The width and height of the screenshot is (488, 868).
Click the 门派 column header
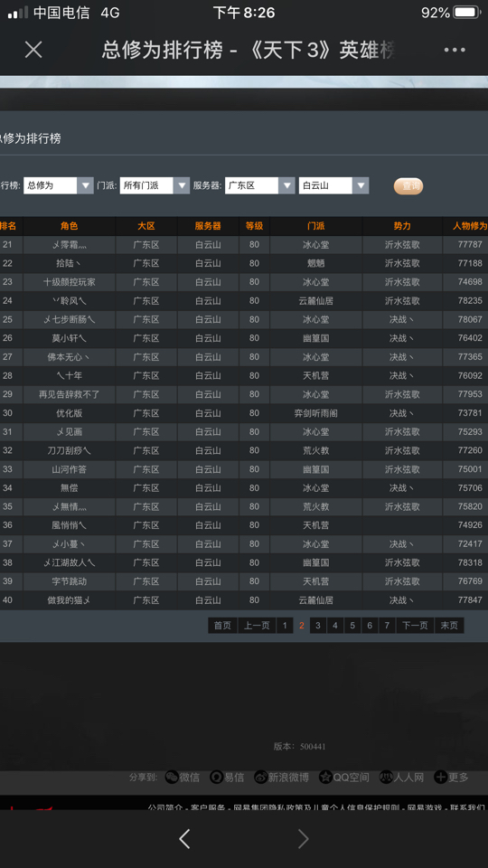click(316, 226)
